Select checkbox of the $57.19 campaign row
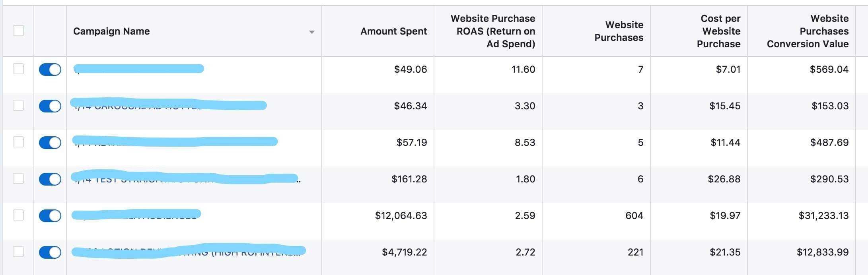This screenshot has width=868, height=275. tap(18, 142)
